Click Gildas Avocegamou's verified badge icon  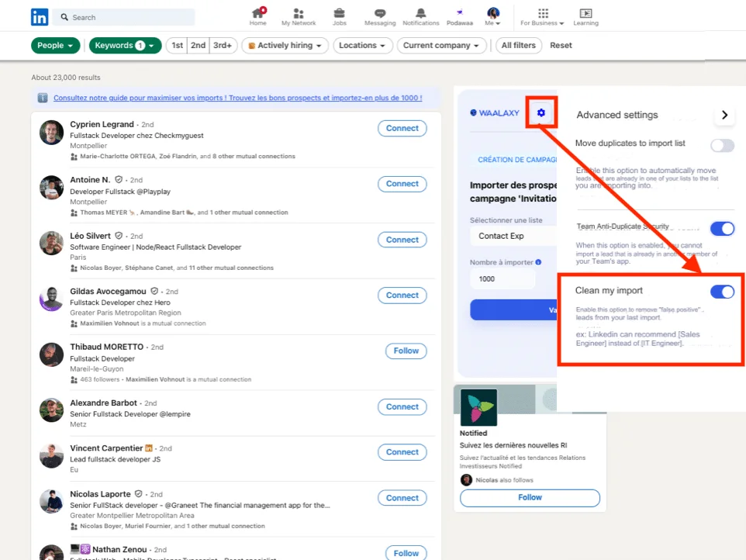click(154, 291)
